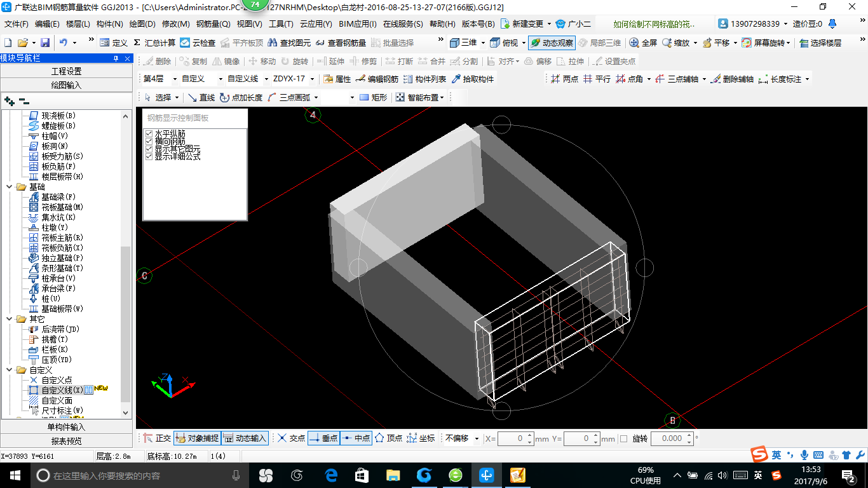
Task: Click the 汇总计算 (calculate summary) tool
Action: (154, 43)
